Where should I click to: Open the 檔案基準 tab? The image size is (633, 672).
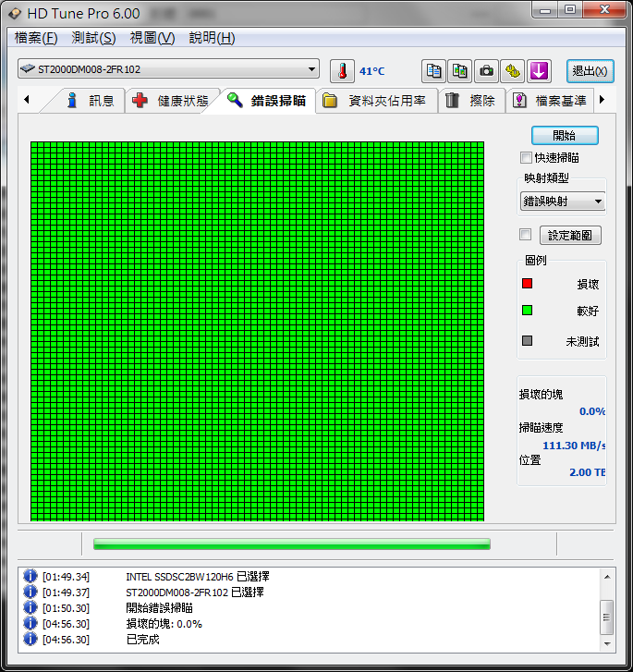(550, 101)
